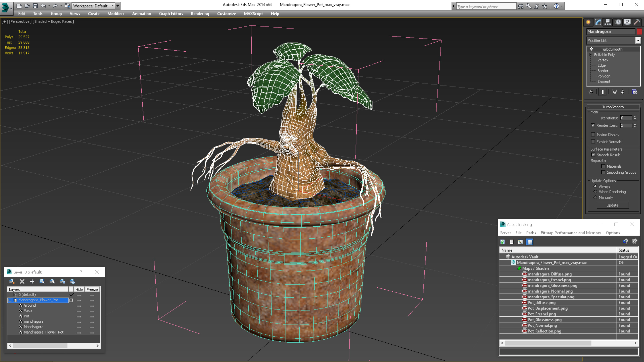Refresh the Asset Tracking list

point(502,242)
